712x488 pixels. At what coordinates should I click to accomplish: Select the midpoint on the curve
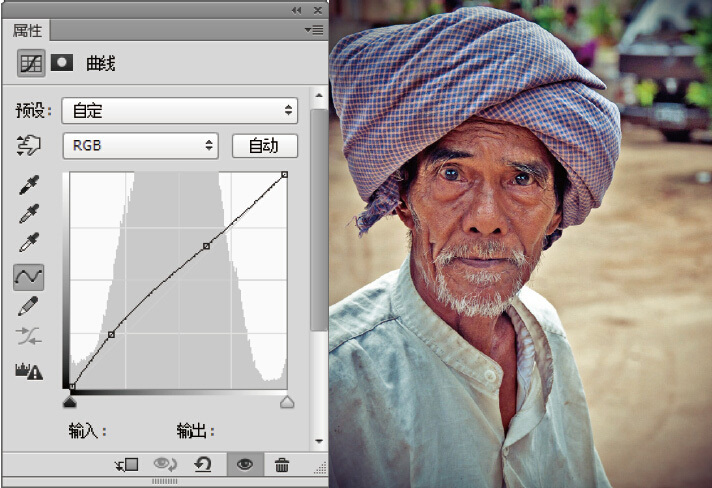[x=206, y=245]
